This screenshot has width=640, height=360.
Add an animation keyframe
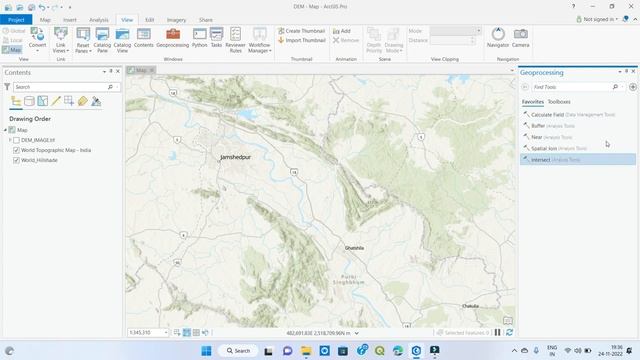tap(342, 31)
